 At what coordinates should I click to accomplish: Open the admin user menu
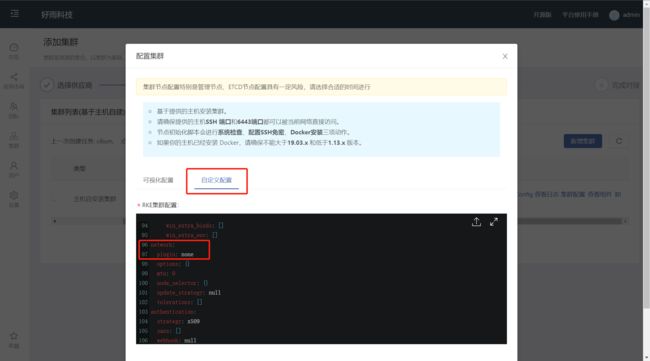click(631, 15)
